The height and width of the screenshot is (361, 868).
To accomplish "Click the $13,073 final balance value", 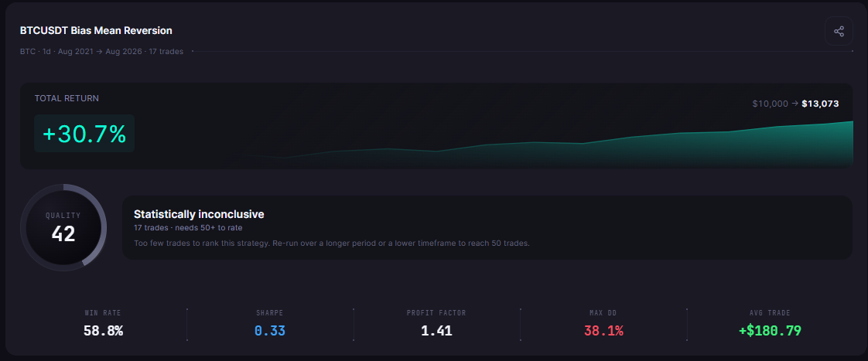I will pyautogui.click(x=820, y=104).
